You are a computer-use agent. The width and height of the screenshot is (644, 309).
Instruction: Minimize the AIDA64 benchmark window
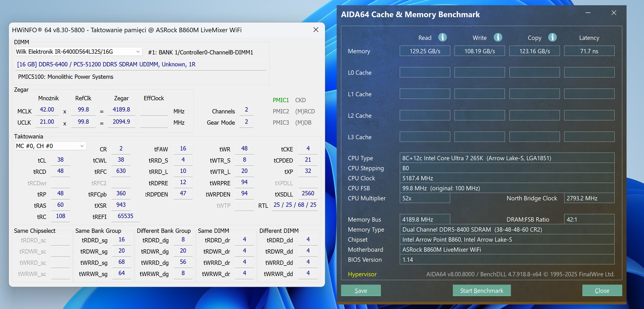click(588, 13)
